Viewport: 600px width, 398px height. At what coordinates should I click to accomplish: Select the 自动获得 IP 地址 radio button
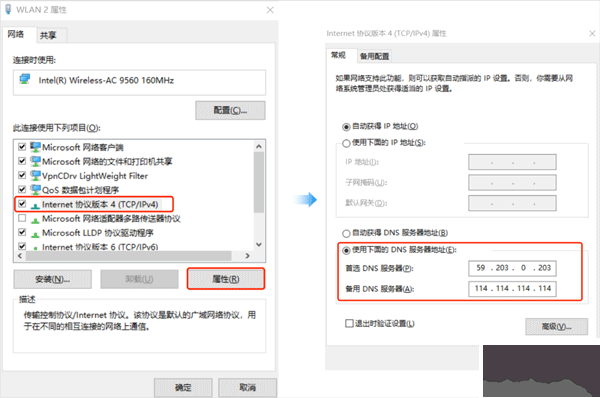tap(346, 127)
